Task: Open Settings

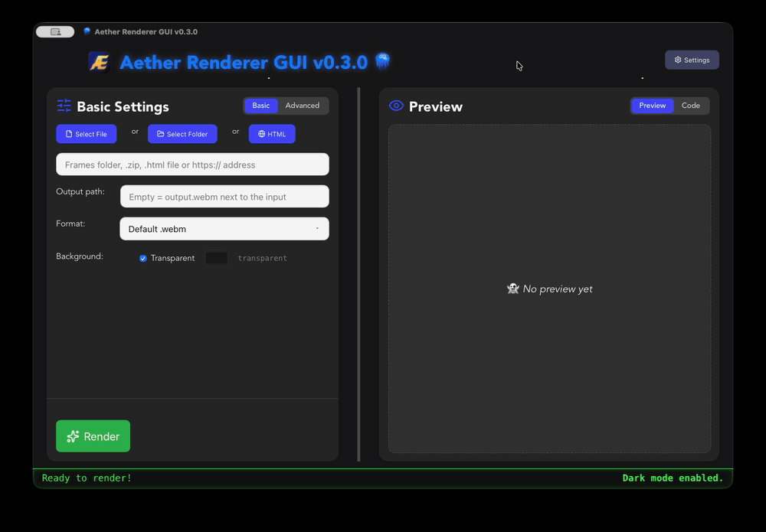Action: (692, 60)
